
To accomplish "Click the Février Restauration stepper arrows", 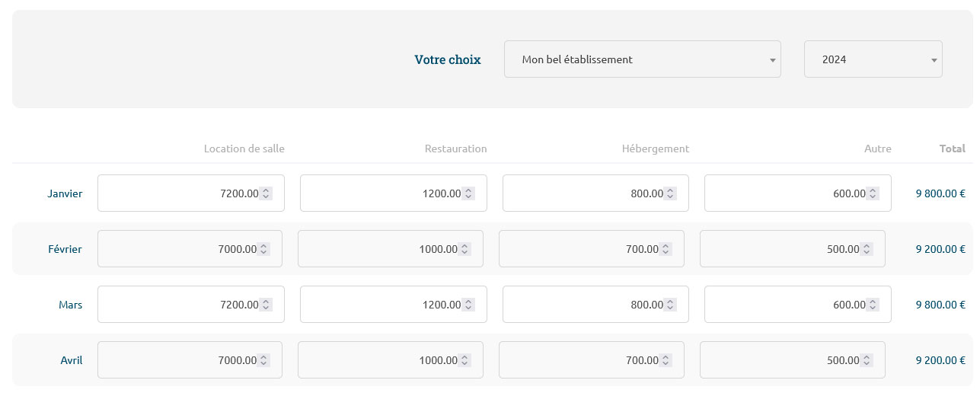I will [464, 249].
